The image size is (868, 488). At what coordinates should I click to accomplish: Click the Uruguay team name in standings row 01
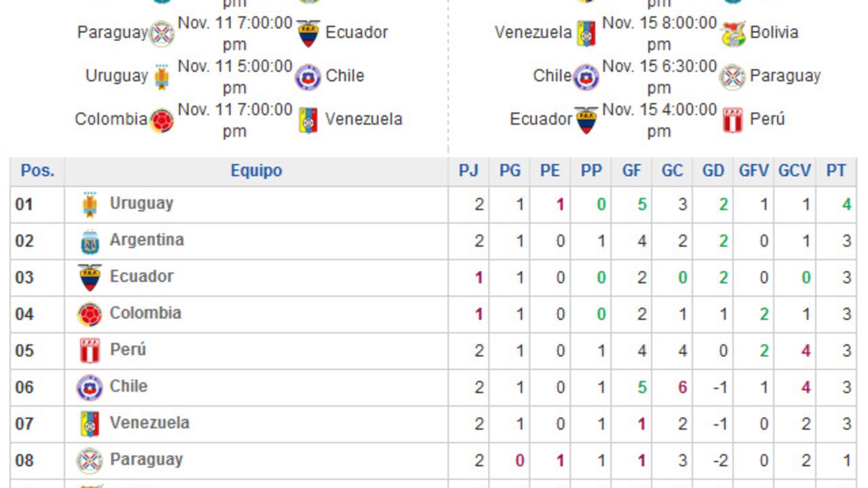[141, 203]
